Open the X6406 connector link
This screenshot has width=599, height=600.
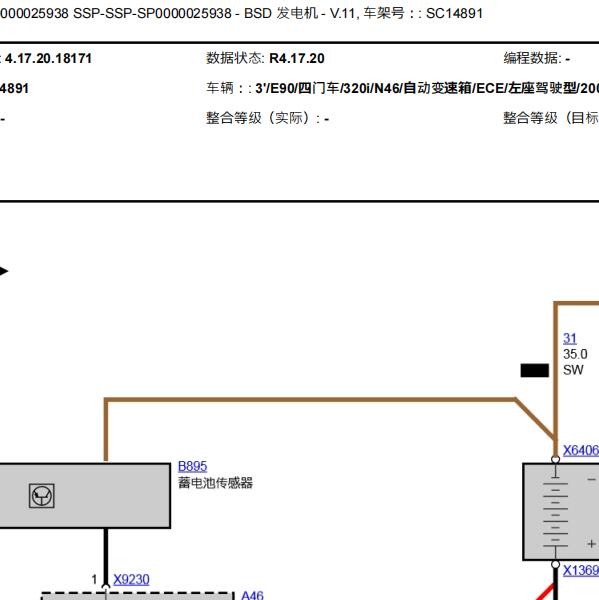pyautogui.click(x=581, y=450)
